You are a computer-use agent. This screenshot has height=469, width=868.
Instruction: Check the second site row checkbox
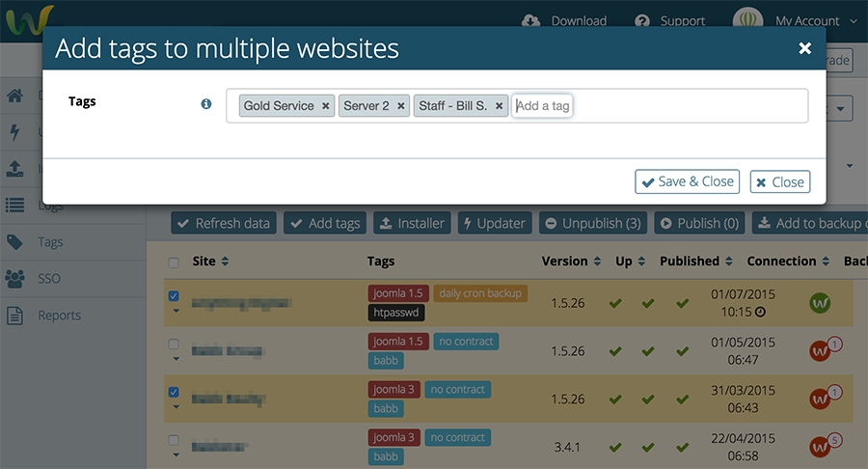pyautogui.click(x=174, y=344)
